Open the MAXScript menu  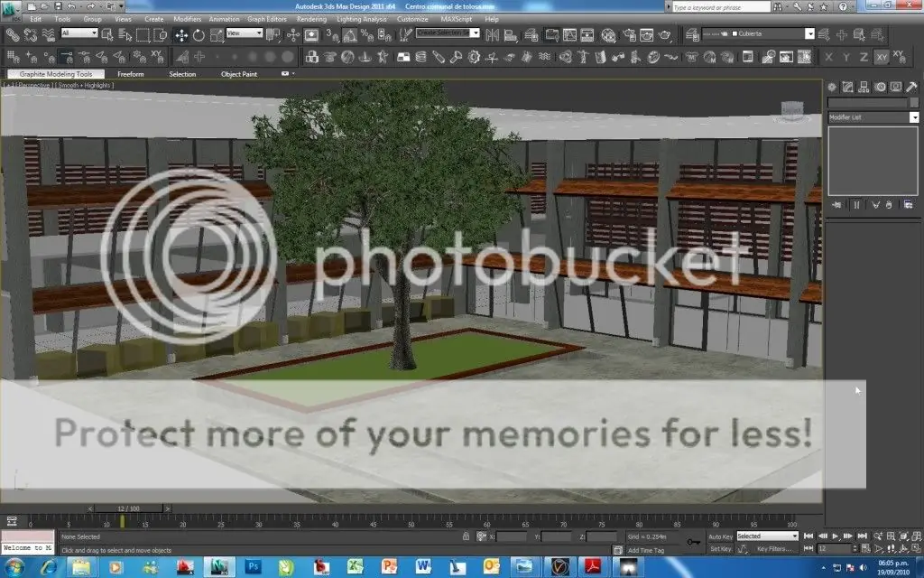pyautogui.click(x=456, y=19)
